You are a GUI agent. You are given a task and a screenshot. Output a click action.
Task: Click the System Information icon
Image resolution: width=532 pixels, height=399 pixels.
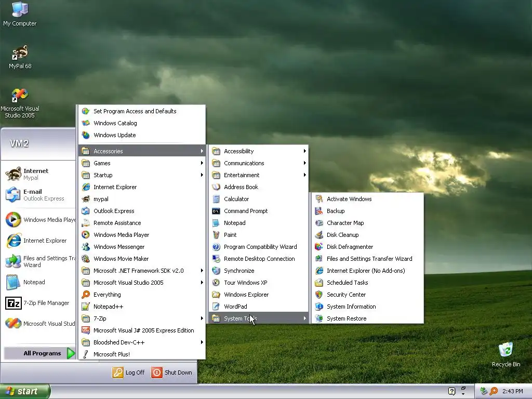(319, 307)
